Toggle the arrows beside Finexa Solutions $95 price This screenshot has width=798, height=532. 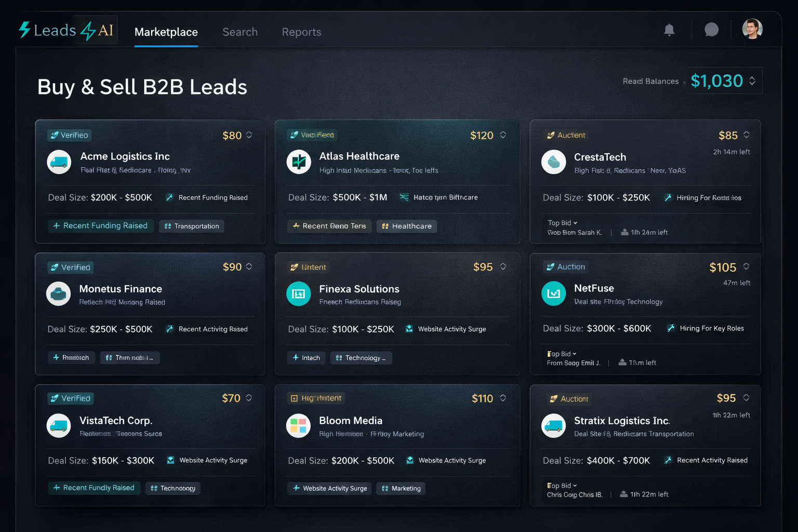503,267
